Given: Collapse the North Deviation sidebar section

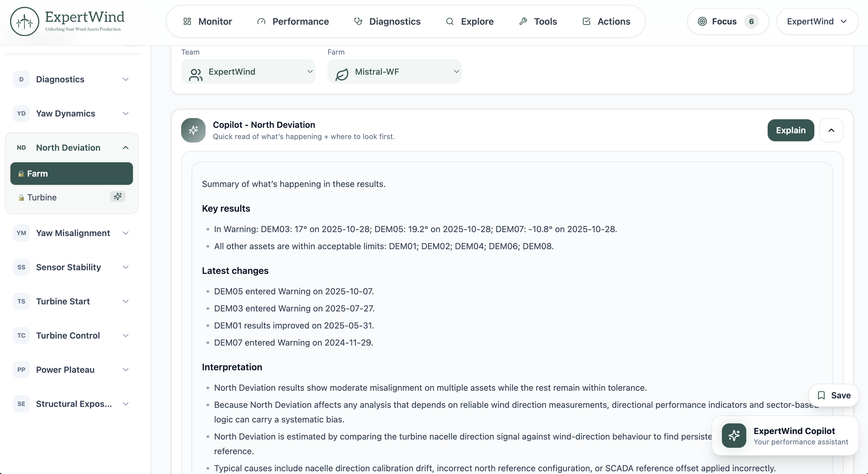Looking at the screenshot, I should [x=126, y=148].
